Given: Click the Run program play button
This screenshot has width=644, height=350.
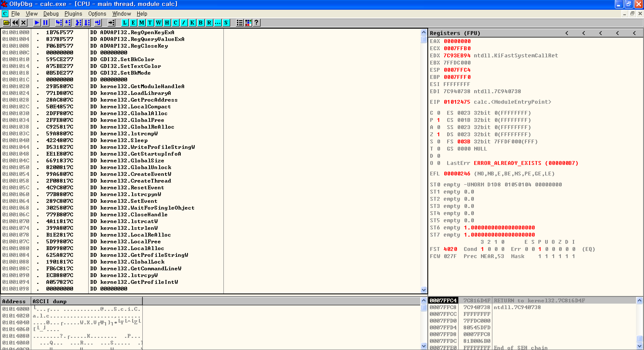Looking at the screenshot, I should [37, 23].
